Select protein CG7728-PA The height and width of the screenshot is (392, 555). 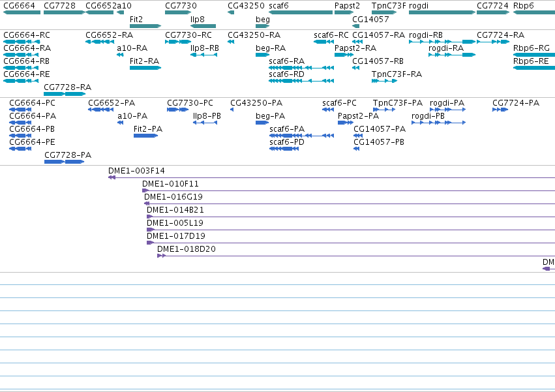(68, 155)
